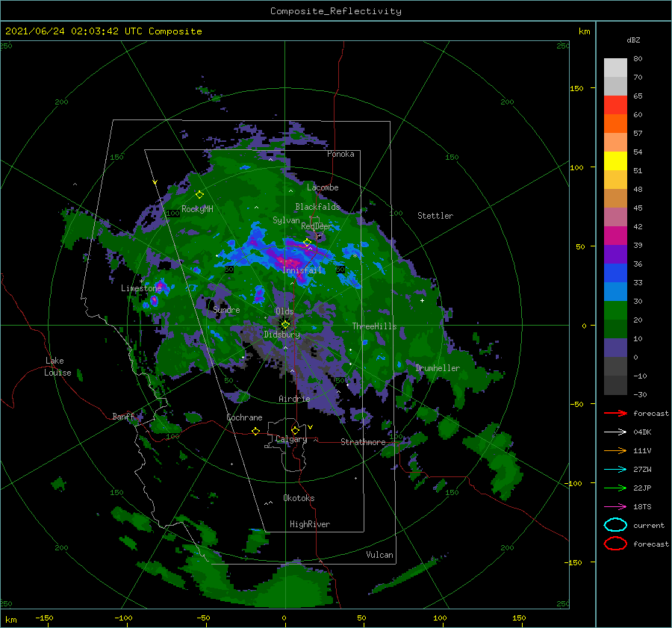Click the yellow radar-center diamond near Olds

(x=285, y=325)
